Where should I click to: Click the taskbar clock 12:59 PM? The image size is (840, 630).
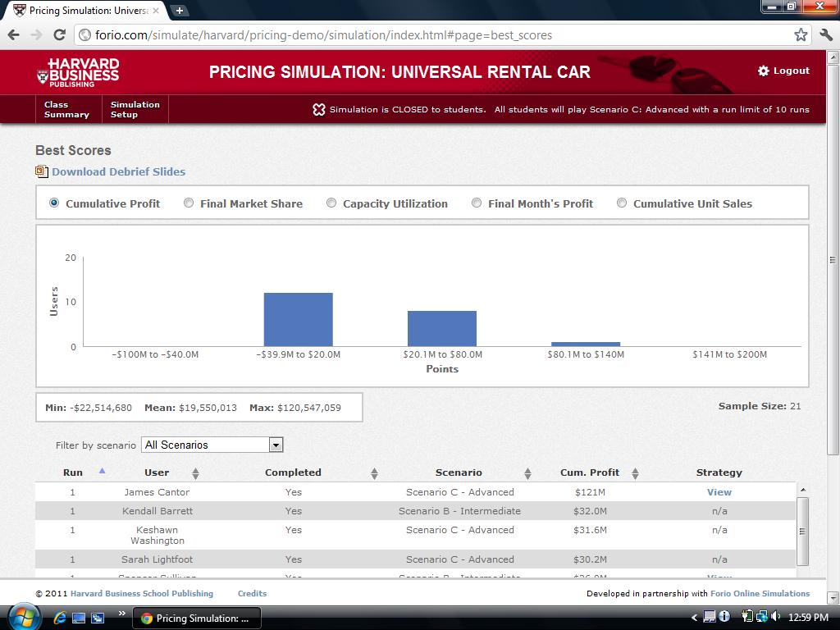click(808, 618)
